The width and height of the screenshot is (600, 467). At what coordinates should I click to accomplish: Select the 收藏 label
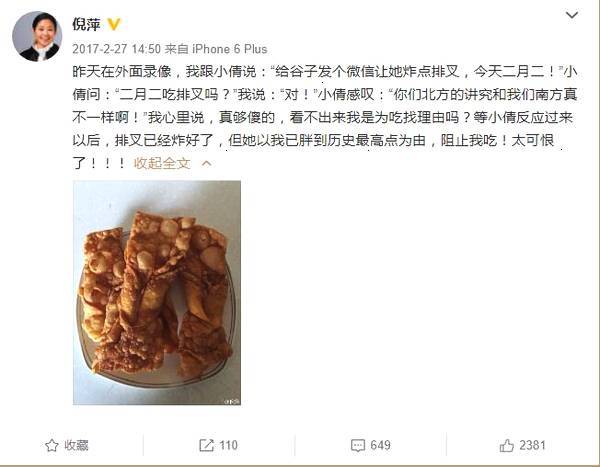tap(76, 445)
